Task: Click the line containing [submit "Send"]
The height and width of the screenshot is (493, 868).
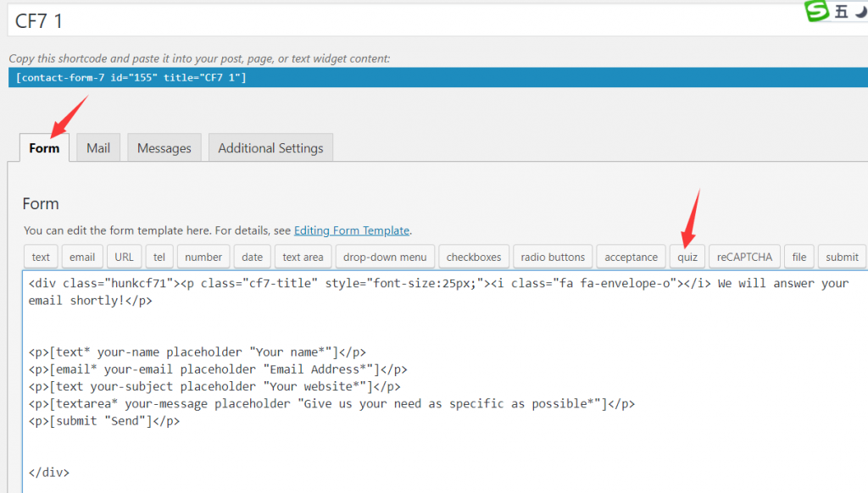Action: [104, 421]
